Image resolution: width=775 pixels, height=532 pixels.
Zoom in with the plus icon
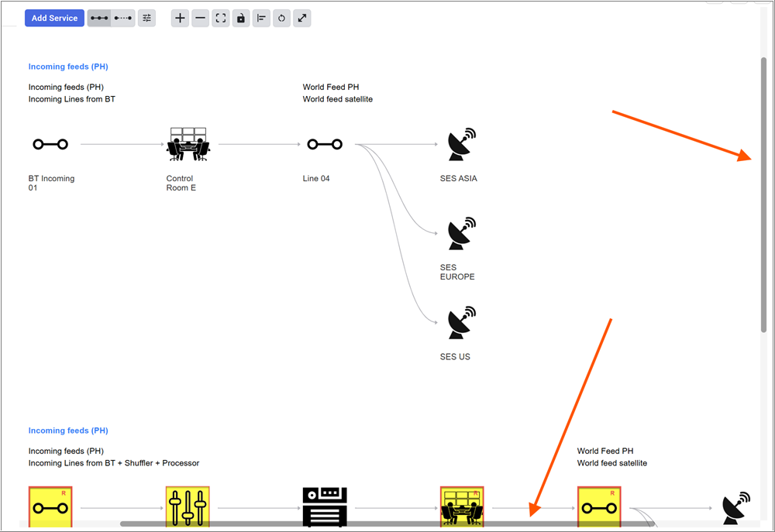[x=180, y=19]
